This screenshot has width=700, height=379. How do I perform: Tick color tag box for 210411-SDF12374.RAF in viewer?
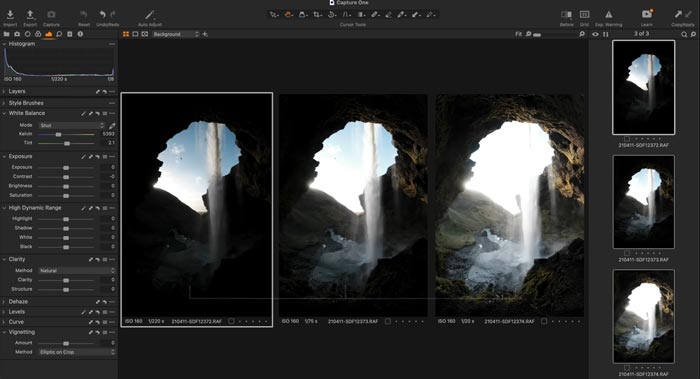544,321
